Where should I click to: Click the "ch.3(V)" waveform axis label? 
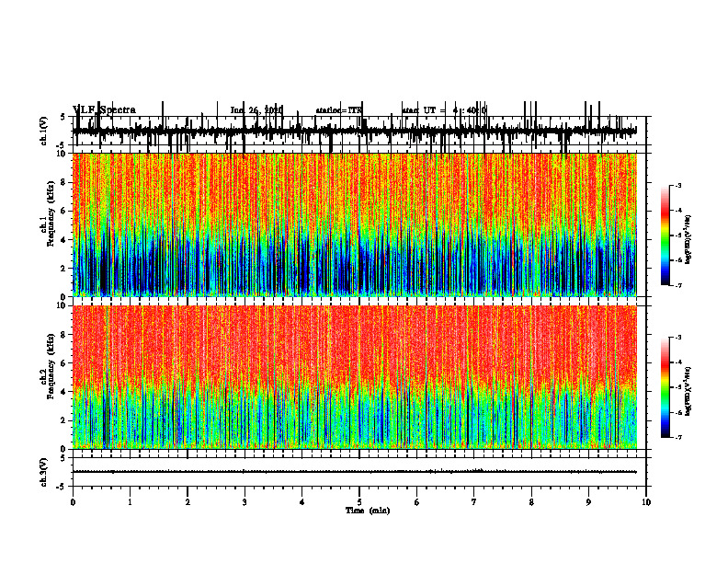coord(43,473)
